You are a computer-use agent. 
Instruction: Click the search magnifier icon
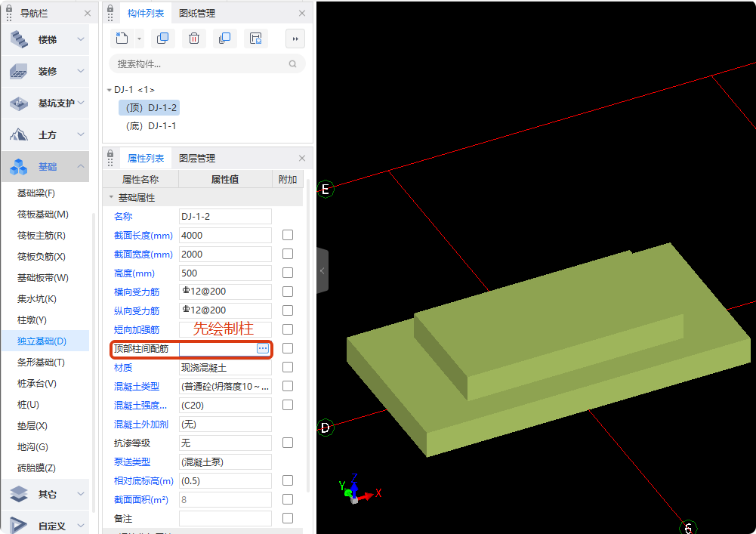(293, 63)
